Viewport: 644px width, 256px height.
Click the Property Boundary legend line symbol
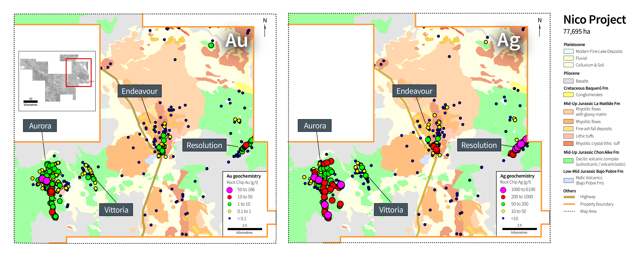tap(569, 204)
